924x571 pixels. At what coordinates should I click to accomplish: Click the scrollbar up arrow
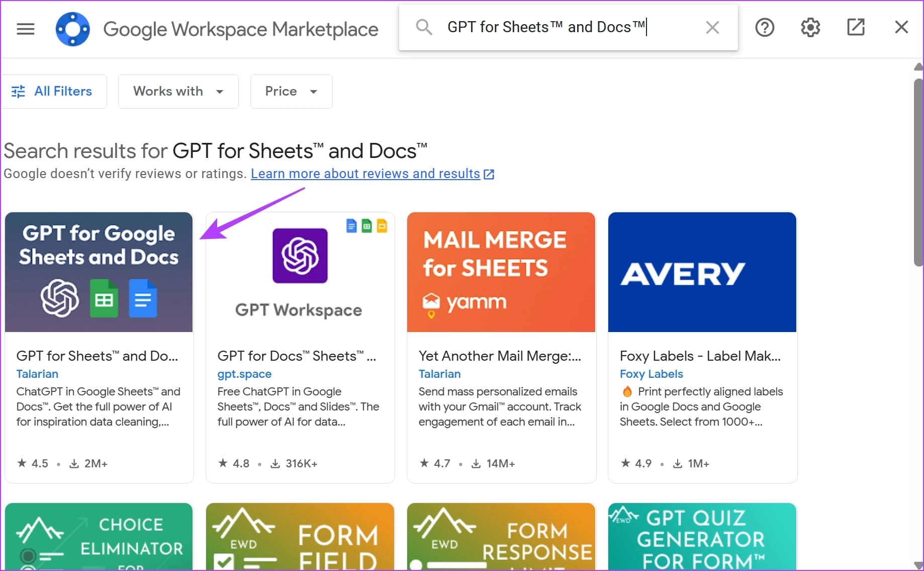tap(918, 66)
